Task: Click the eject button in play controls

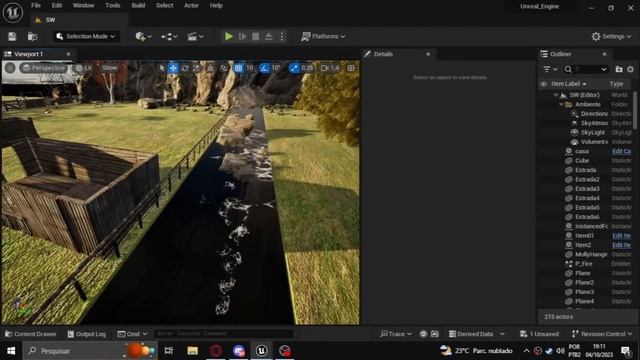Action: [x=269, y=36]
